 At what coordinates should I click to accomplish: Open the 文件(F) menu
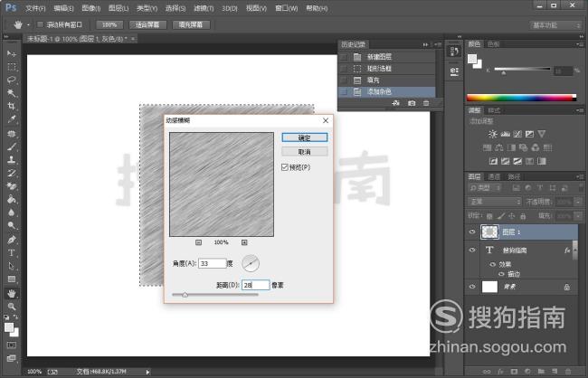[35, 8]
